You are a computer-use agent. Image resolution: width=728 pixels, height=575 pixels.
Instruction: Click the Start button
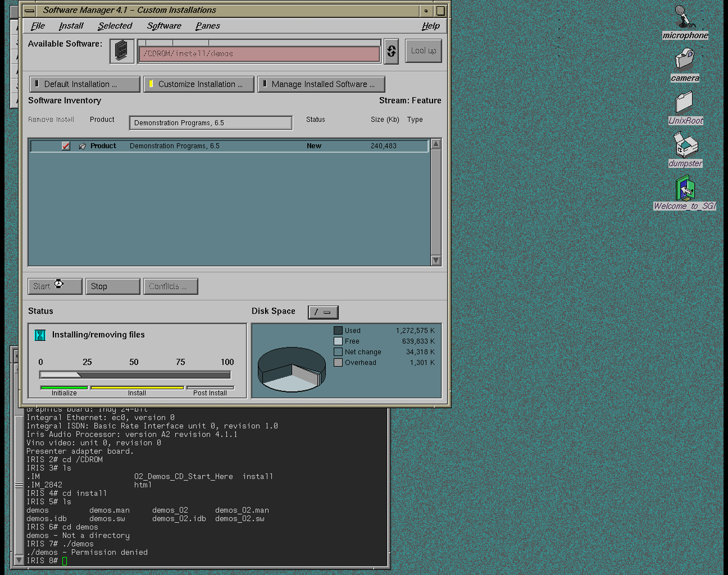pyautogui.click(x=55, y=286)
